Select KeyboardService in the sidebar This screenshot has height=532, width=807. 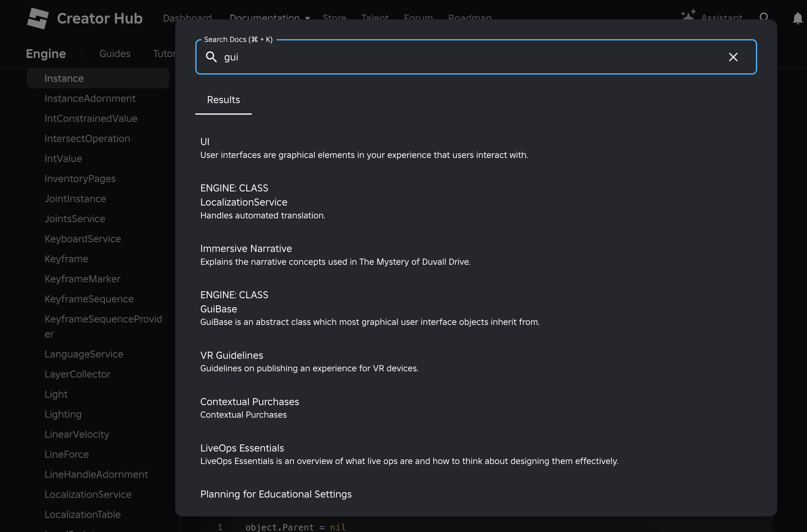tap(82, 239)
